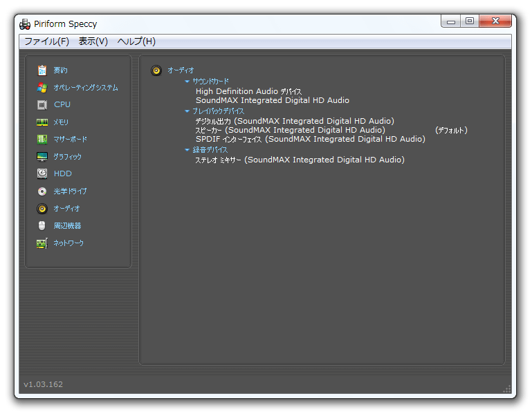Image resolution: width=532 pixels, height=414 pixels.
Task: Open the ファイル(F) menu
Action: pyautogui.click(x=47, y=41)
